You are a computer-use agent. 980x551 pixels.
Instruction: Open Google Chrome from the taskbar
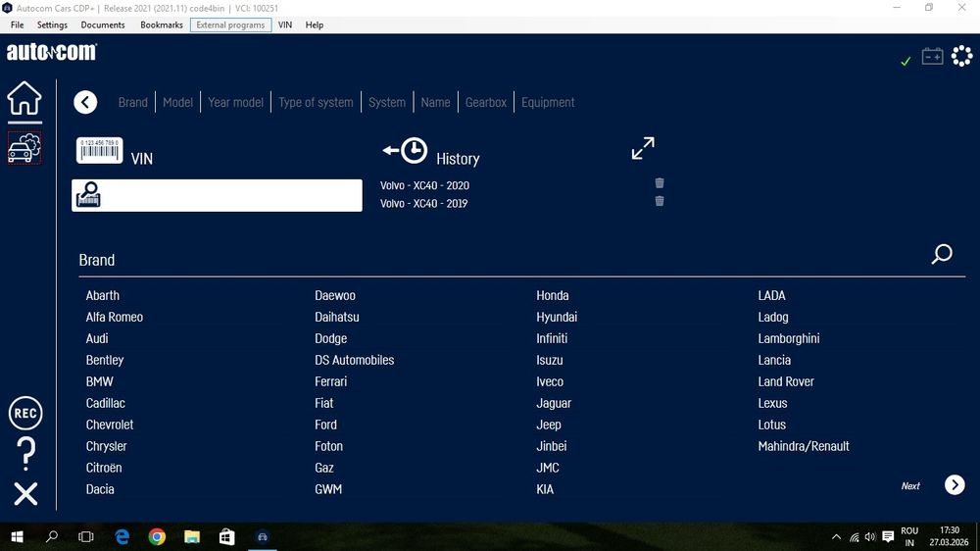tap(157, 536)
